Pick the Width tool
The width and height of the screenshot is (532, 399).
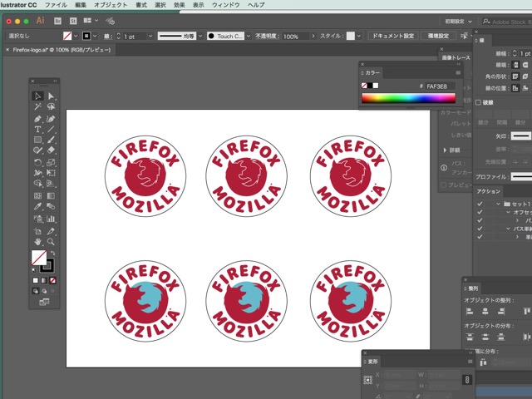pyautogui.click(x=37, y=173)
